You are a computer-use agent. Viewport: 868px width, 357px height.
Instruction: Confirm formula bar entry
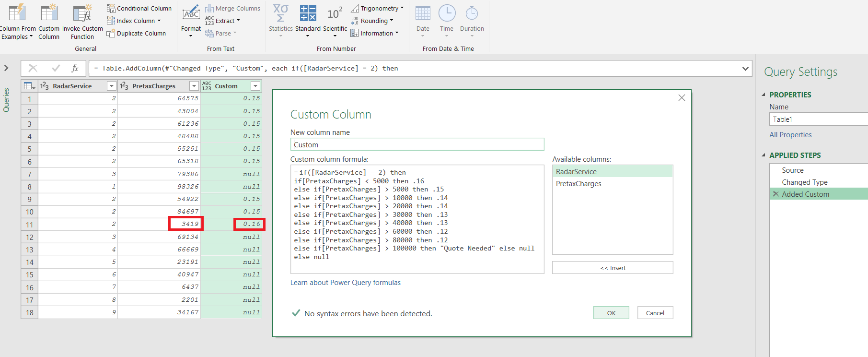pyautogui.click(x=56, y=68)
